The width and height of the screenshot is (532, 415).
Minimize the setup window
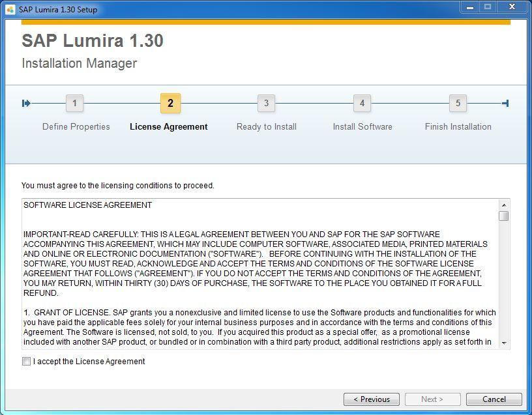point(470,7)
